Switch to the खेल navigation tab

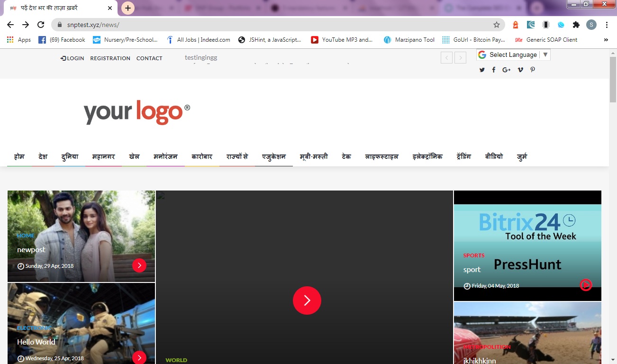tap(134, 156)
